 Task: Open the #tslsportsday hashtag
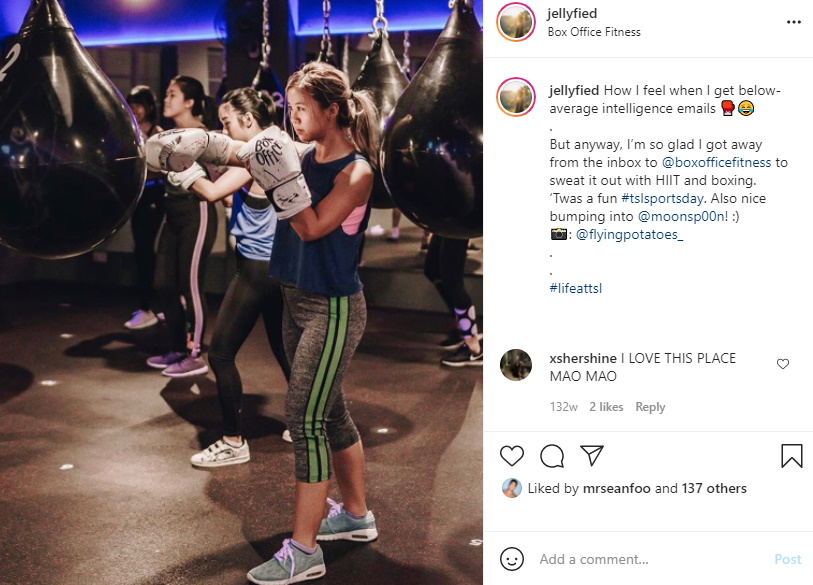tap(662, 198)
